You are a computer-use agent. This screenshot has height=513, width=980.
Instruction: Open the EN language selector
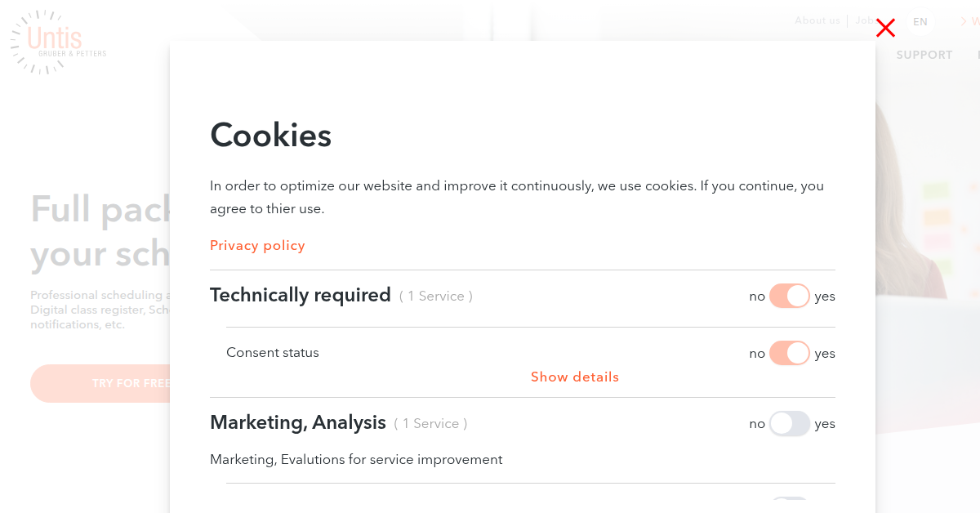pyautogui.click(x=920, y=22)
